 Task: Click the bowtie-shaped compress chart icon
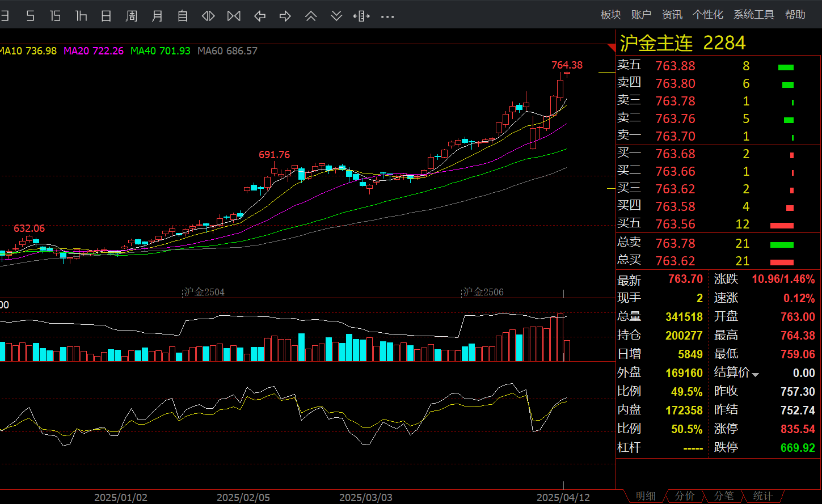tap(234, 16)
